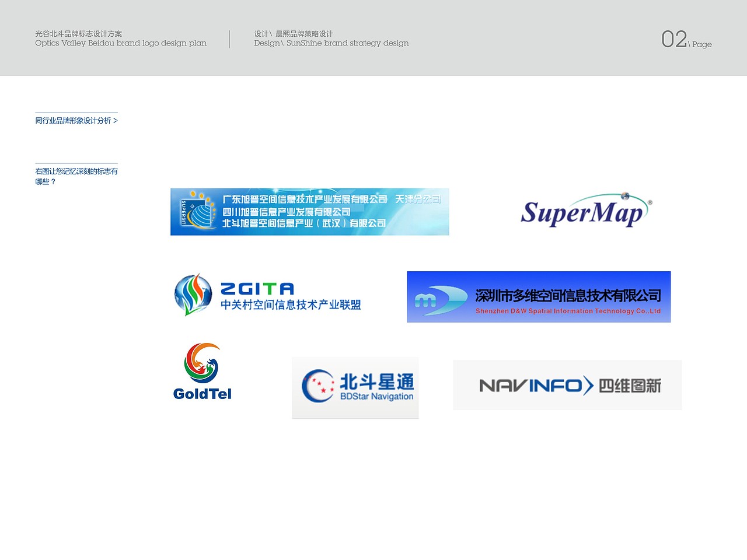Click the 设计\ 晨熙品牌策略设计 header text
This screenshot has height=560, width=747.
click(294, 34)
